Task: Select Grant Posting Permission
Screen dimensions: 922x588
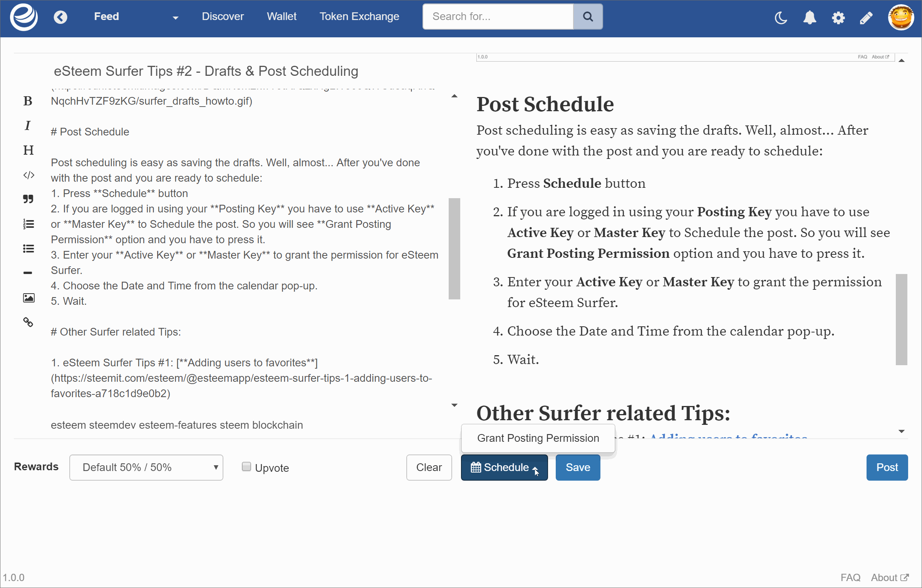Action: (x=538, y=438)
